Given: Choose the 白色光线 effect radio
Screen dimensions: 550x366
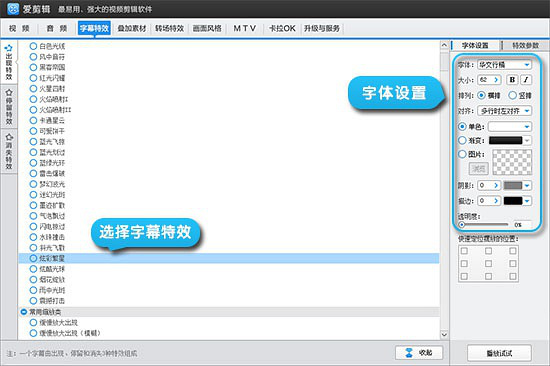Looking at the screenshot, I should click(x=33, y=46).
